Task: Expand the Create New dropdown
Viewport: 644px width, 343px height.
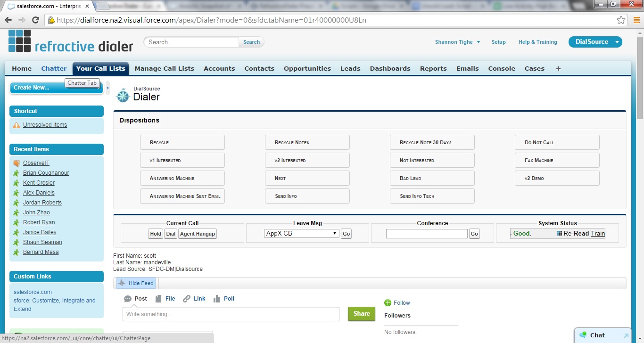Action: click(56, 88)
